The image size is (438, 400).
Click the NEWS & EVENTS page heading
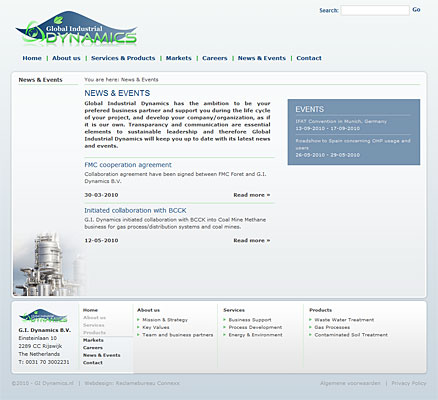117,93
